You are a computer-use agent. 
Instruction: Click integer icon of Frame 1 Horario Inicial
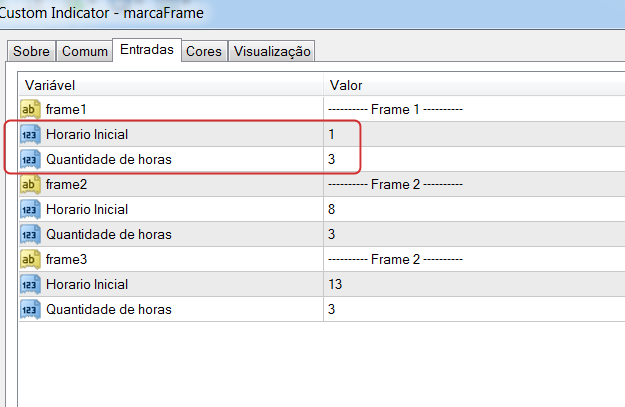pos(30,134)
